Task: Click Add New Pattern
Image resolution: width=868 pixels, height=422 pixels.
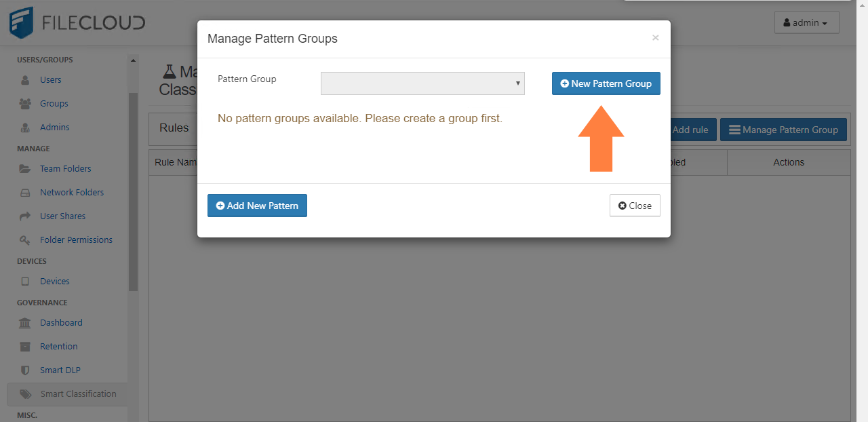Action: click(x=257, y=205)
